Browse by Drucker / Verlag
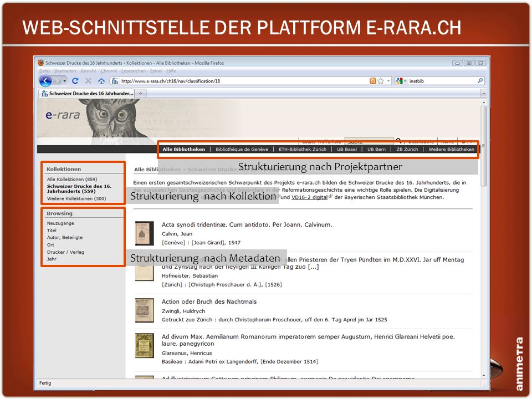 pos(65,252)
